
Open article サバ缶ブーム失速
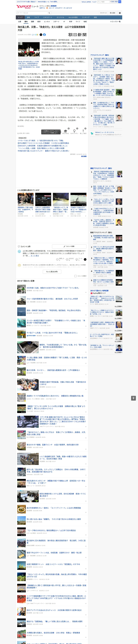pyautogui.click(x=52, y=333)
